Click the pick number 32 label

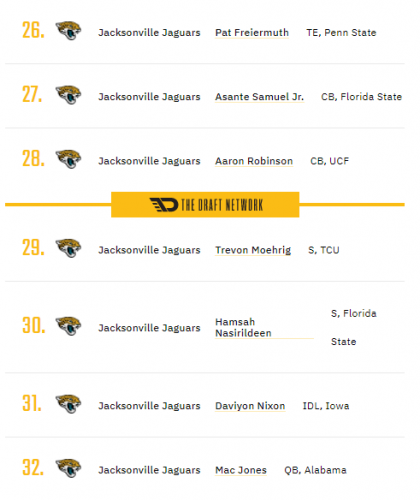33,467
